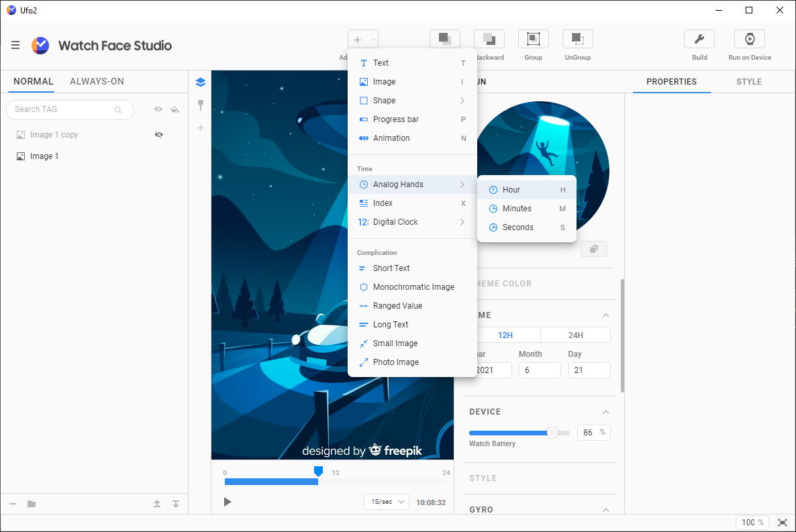Click the Run on Device icon
This screenshot has height=532, width=796.
point(749,40)
